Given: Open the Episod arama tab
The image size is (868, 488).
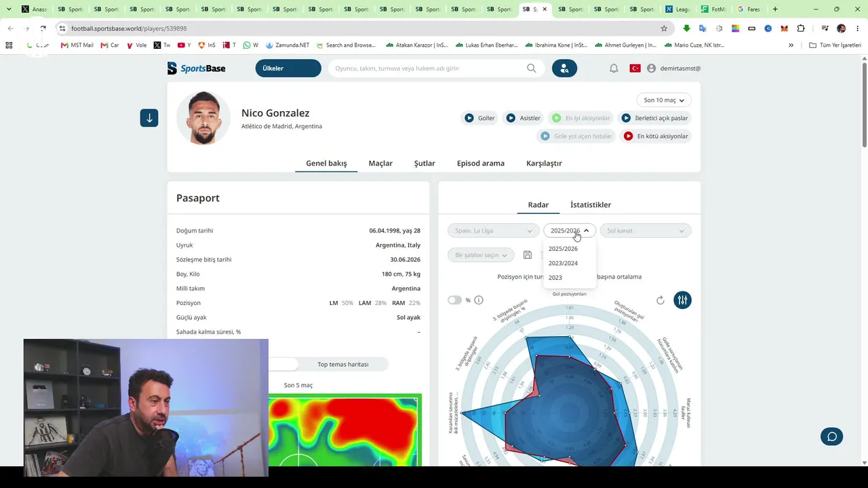Looking at the screenshot, I should pyautogui.click(x=481, y=163).
